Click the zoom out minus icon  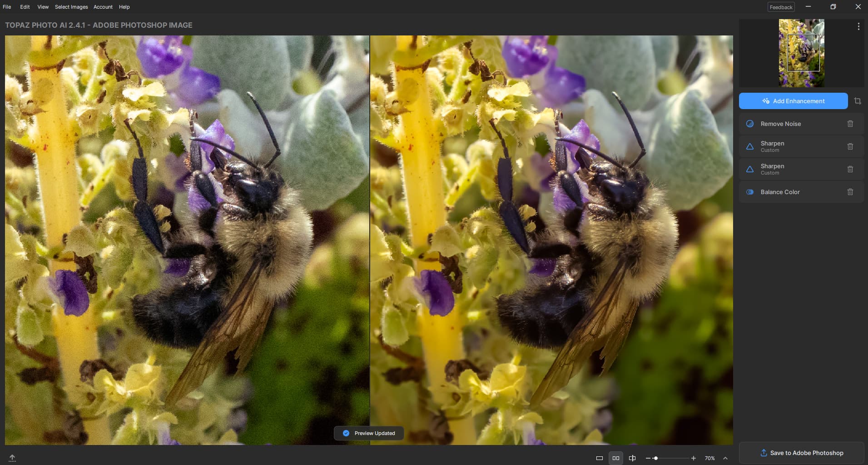pyautogui.click(x=648, y=458)
